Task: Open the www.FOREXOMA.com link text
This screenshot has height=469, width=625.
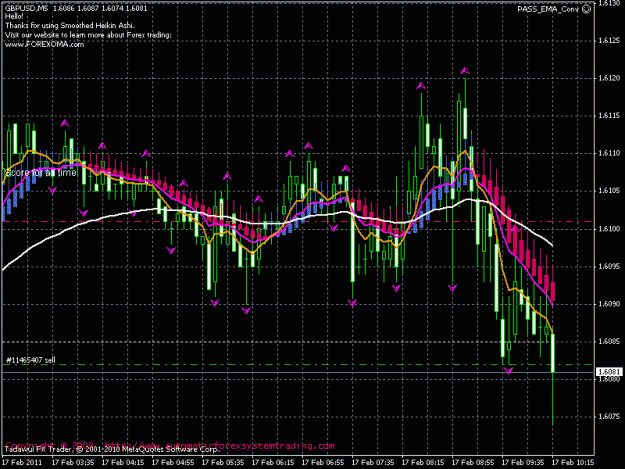Action: coord(44,44)
